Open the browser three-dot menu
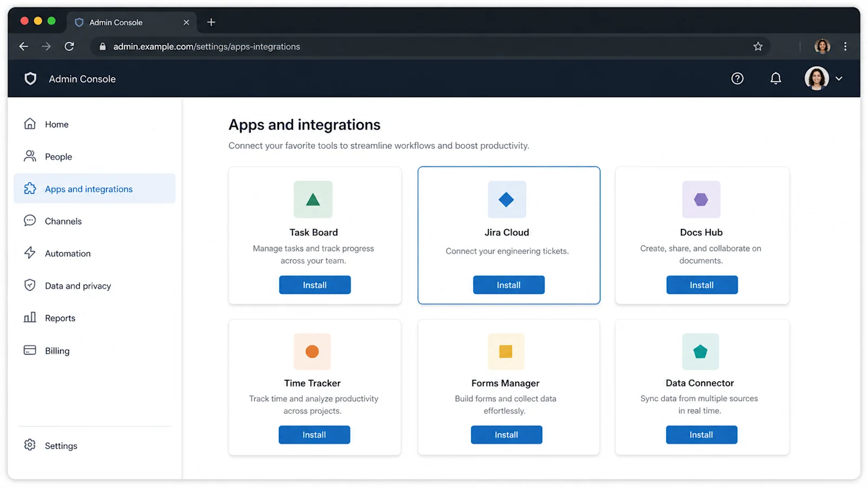The height and width of the screenshot is (488, 868). click(845, 47)
